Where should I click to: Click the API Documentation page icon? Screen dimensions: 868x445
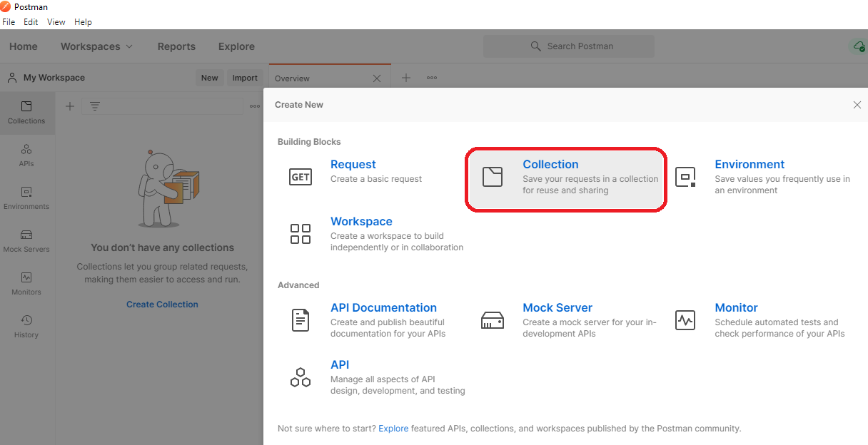(301, 320)
